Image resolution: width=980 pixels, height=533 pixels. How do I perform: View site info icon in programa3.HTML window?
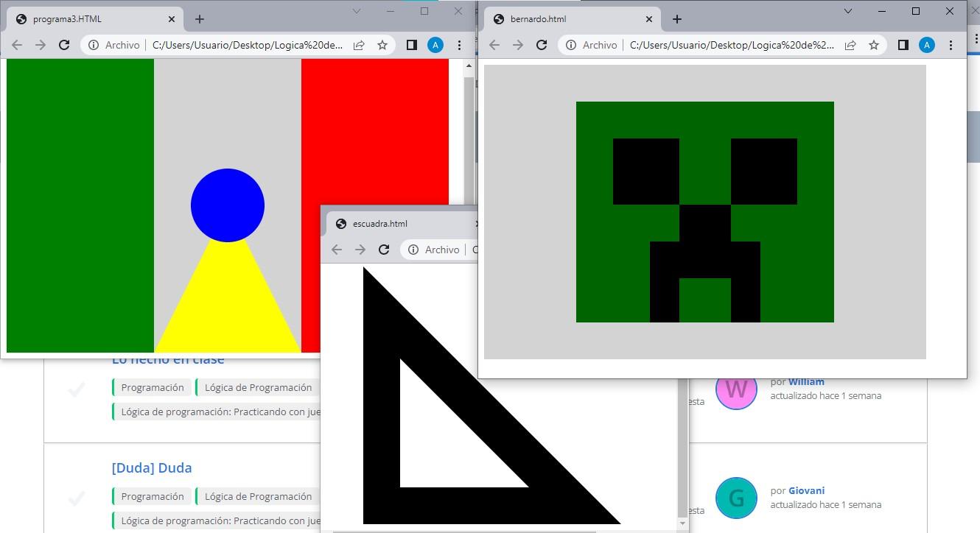(94, 45)
